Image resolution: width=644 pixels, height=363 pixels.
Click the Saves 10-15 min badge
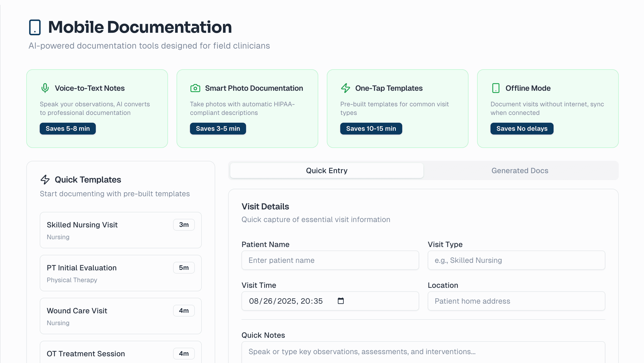pos(371,129)
